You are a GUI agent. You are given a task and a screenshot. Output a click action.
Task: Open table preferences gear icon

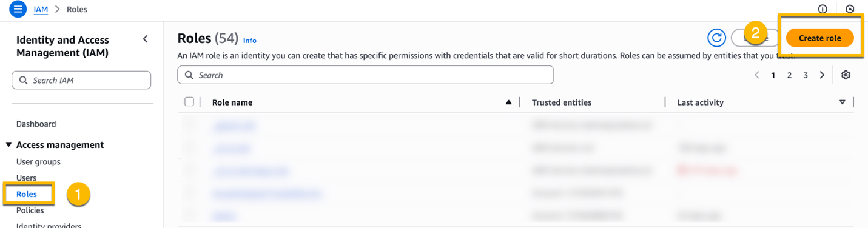[x=846, y=75]
